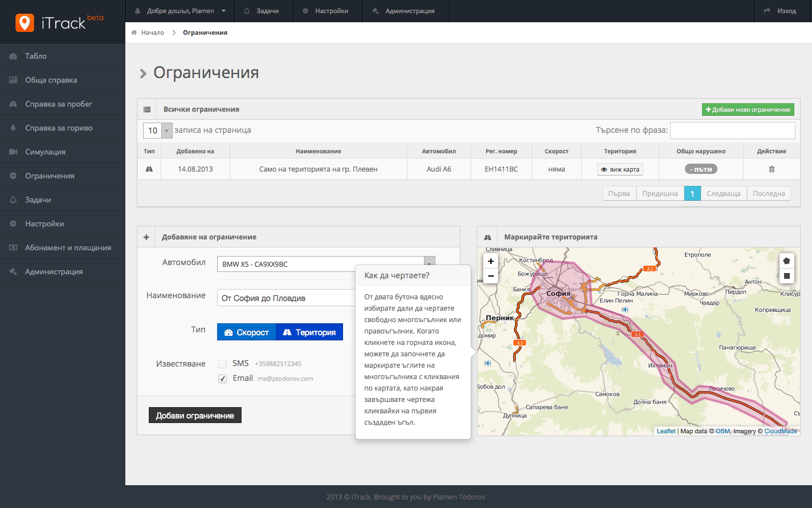
Task: Open Настройки in the top bar
Action: click(328, 11)
